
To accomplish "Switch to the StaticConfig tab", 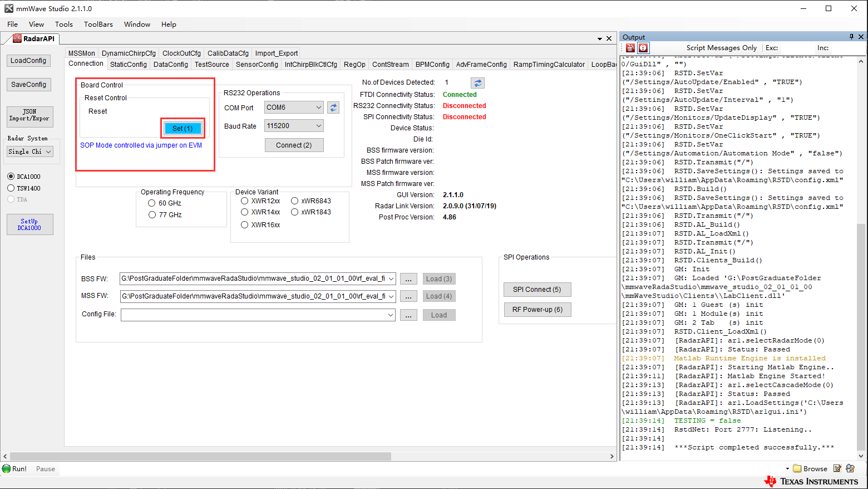I will coord(129,65).
